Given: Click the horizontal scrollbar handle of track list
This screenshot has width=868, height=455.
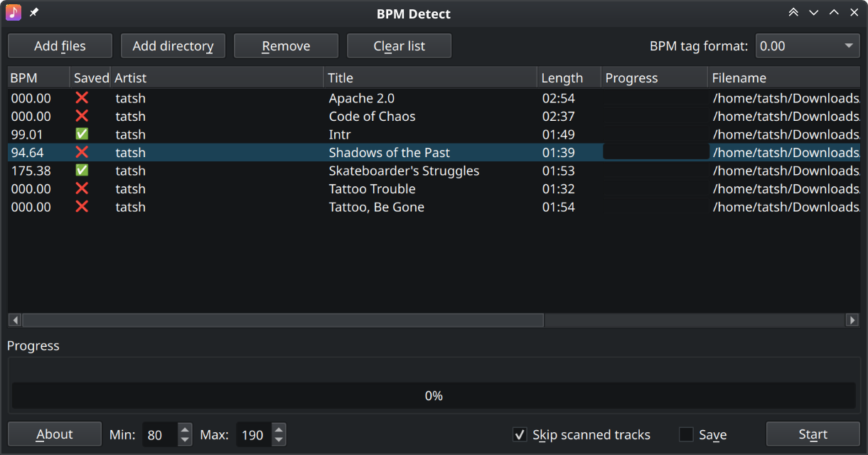Looking at the screenshot, I should click(x=283, y=321).
